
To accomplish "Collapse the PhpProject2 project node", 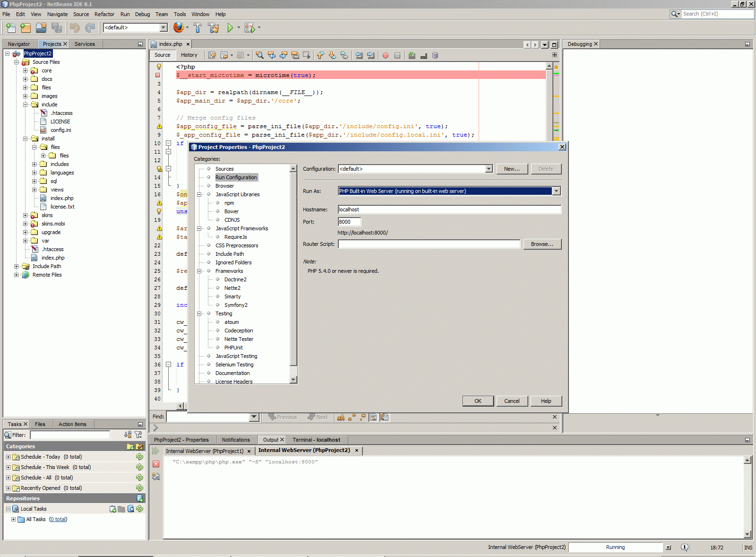I will click(x=8, y=53).
